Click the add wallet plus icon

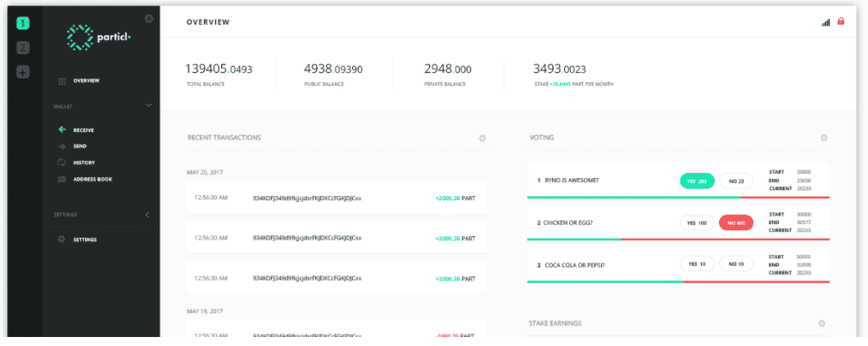23,72
